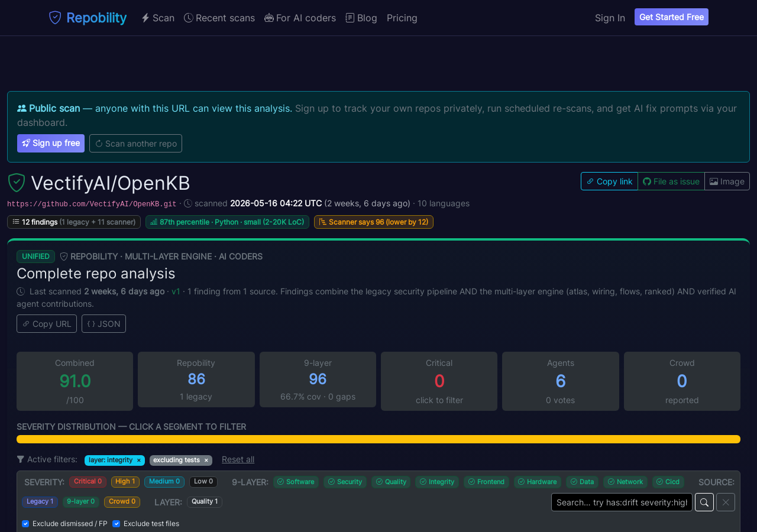Image resolution: width=757 pixels, height=532 pixels.
Task: Filter by 9-layer source
Action: coord(81,502)
